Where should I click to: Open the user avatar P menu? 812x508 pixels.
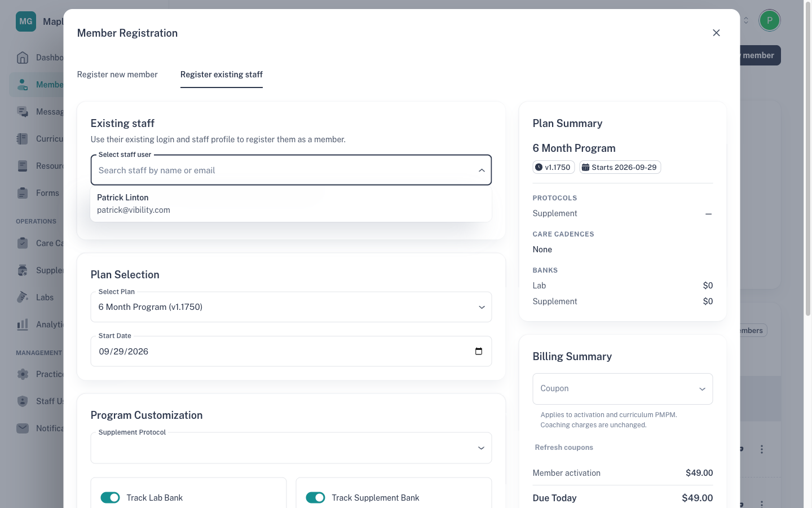770,20
